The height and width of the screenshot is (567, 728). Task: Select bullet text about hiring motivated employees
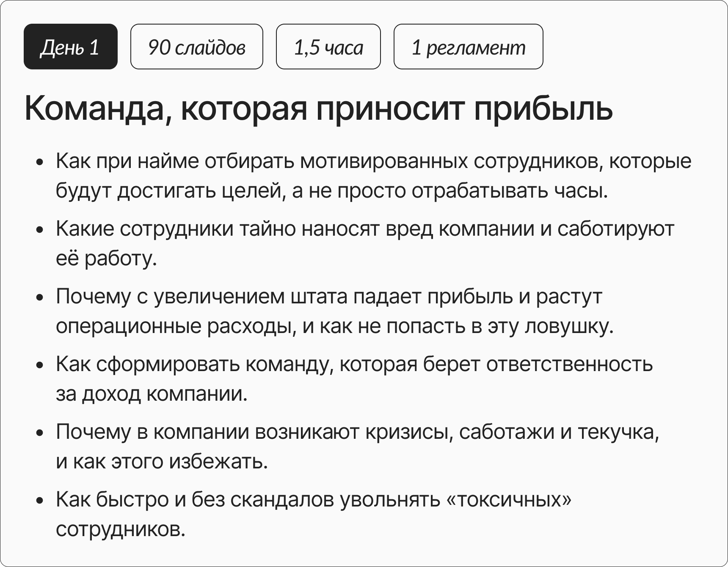373,161
